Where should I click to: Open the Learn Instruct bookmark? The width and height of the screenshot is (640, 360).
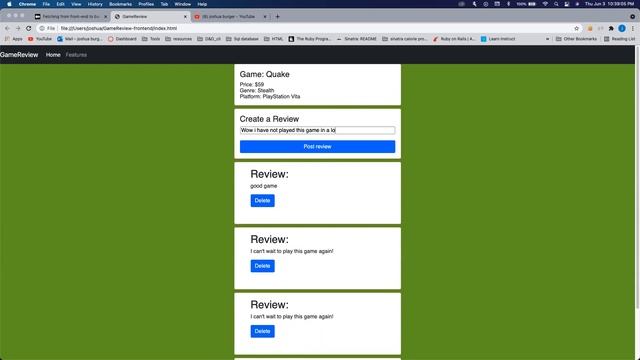click(x=498, y=39)
